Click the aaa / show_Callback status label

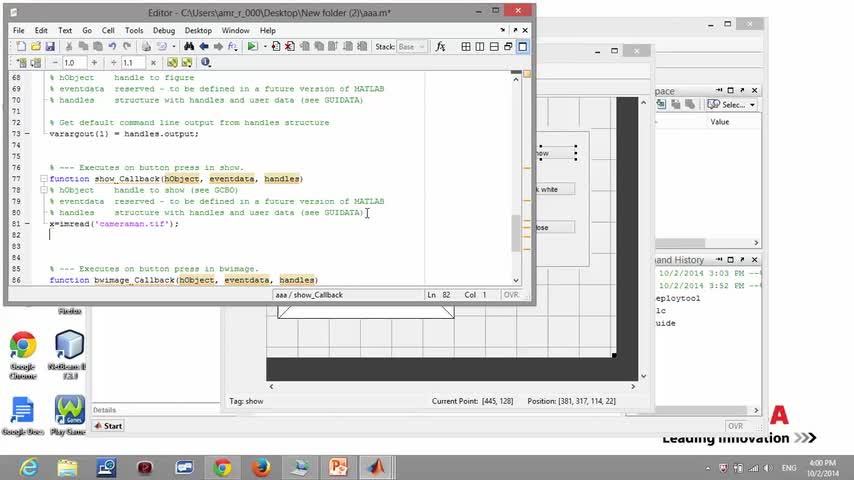tap(309, 295)
